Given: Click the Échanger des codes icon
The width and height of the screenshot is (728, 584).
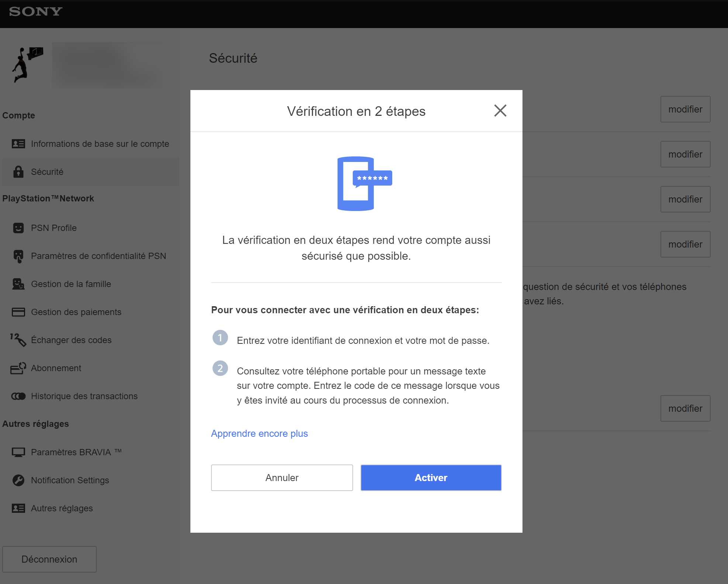Looking at the screenshot, I should tap(18, 340).
